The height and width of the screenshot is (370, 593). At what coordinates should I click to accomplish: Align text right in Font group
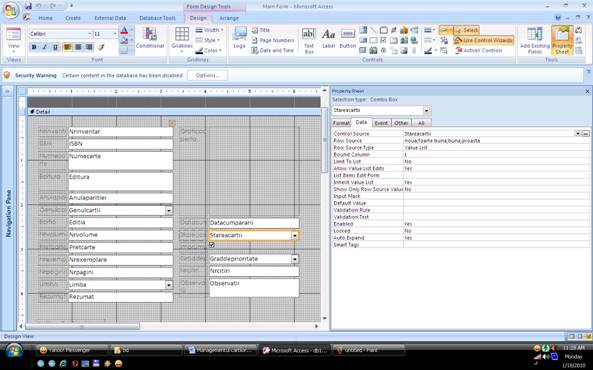point(89,47)
